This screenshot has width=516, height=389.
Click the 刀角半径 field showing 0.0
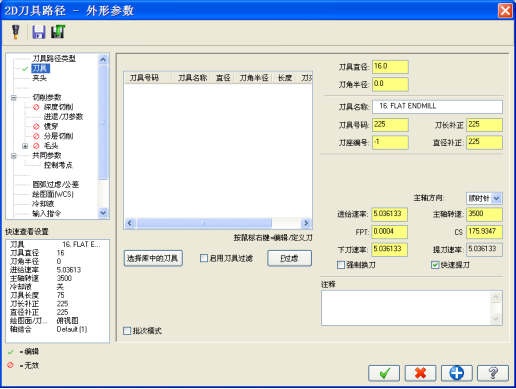[390, 84]
